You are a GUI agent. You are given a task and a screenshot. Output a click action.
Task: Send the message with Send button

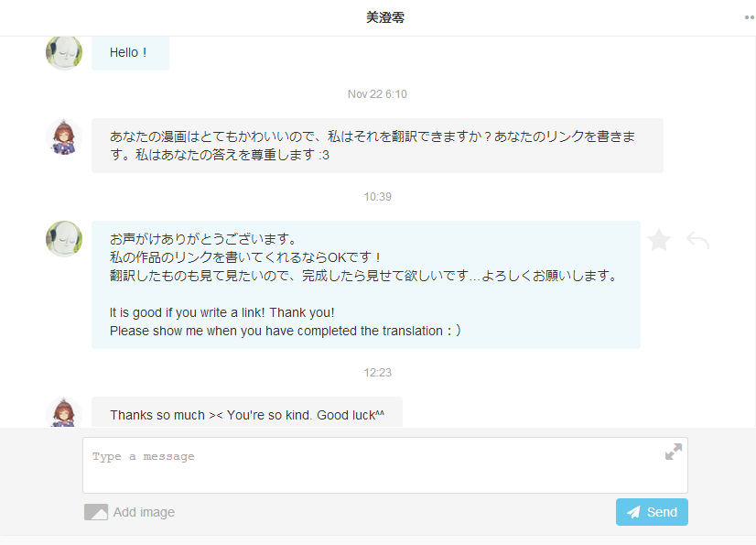(652, 512)
